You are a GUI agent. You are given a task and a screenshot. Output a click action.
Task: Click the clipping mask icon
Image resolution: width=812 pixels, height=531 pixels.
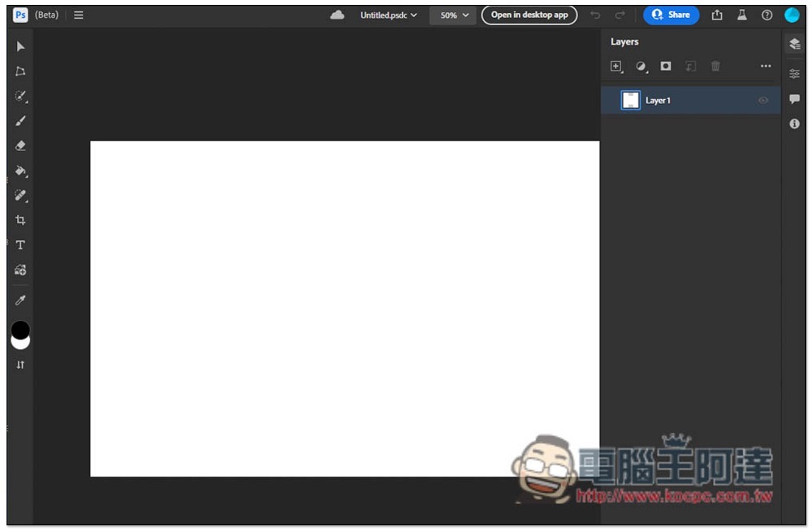click(690, 66)
